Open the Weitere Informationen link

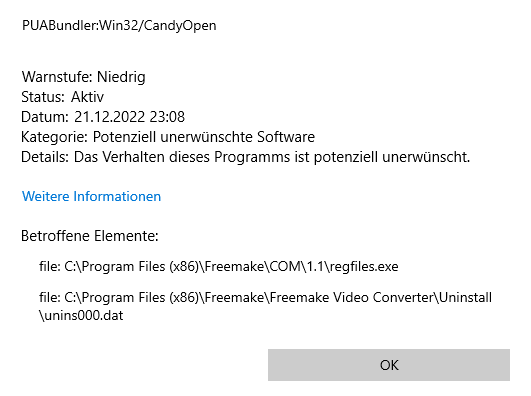91,196
